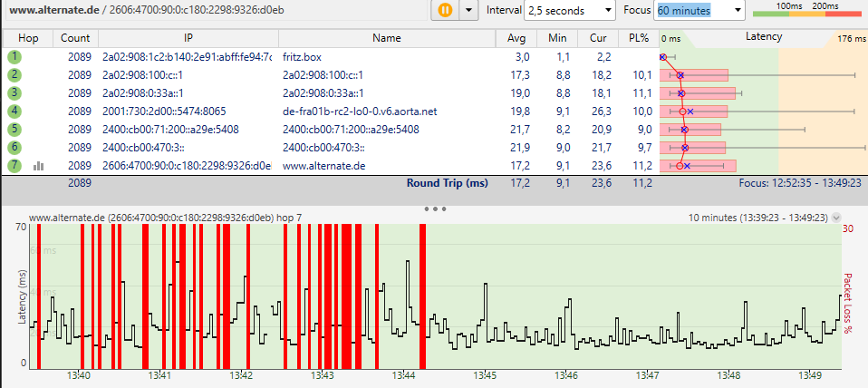Click the 13:47 mark on the timeline axis
This screenshot has width=868, height=388.
(648, 376)
